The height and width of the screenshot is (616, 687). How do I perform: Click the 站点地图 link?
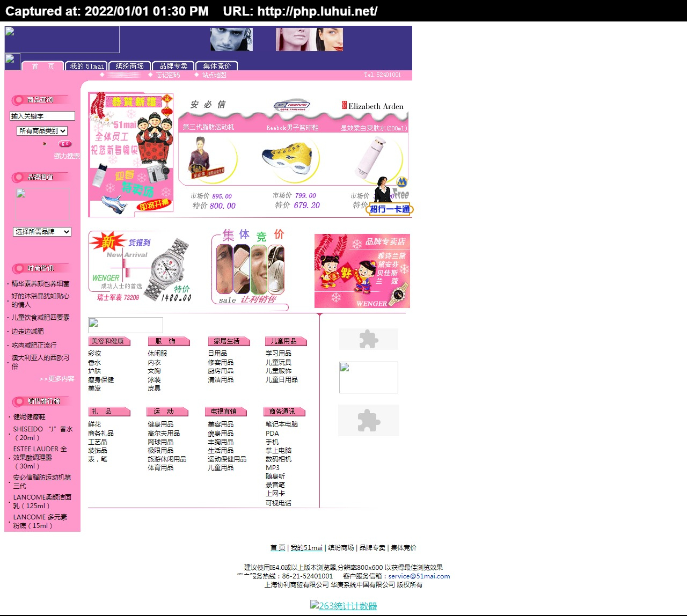coord(214,75)
